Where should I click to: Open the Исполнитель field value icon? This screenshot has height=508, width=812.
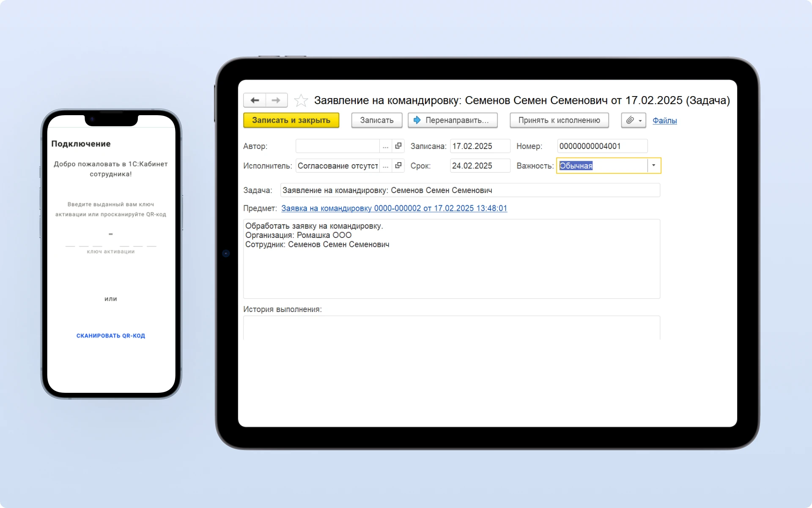[398, 166]
